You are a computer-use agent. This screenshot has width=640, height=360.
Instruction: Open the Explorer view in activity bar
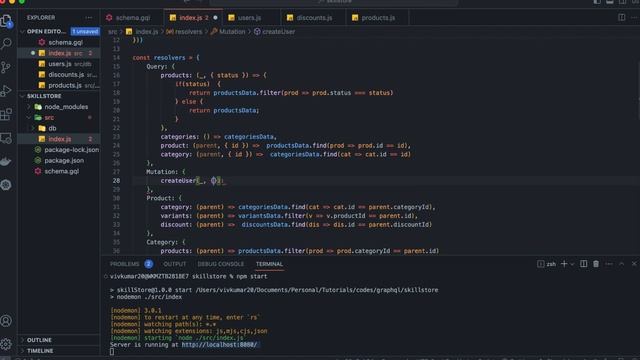(6, 20)
